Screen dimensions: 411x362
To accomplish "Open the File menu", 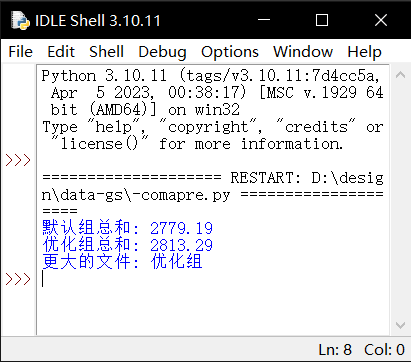I will [x=21, y=52].
